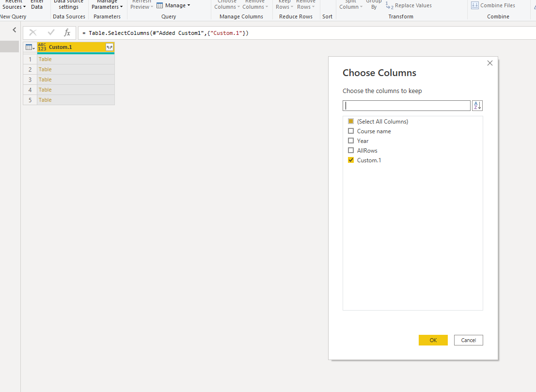Click Table value in row 3

(x=45, y=79)
